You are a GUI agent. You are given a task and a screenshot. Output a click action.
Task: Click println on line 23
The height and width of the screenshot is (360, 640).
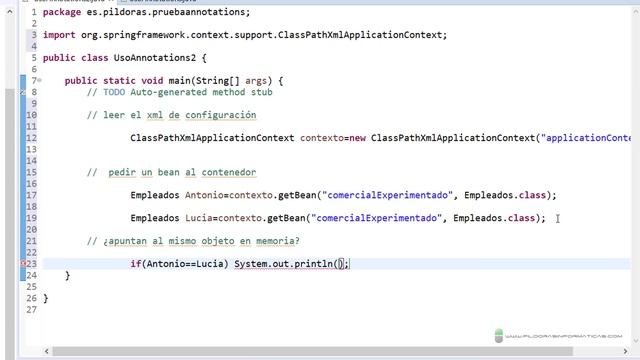pyautogui.click(x=313, y=264)
